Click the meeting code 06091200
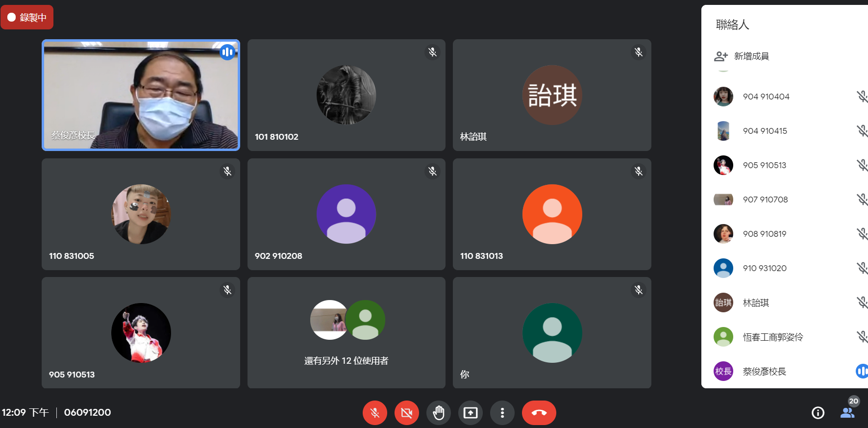This screenshot has width=868, height=428. [x=87, y=412]
